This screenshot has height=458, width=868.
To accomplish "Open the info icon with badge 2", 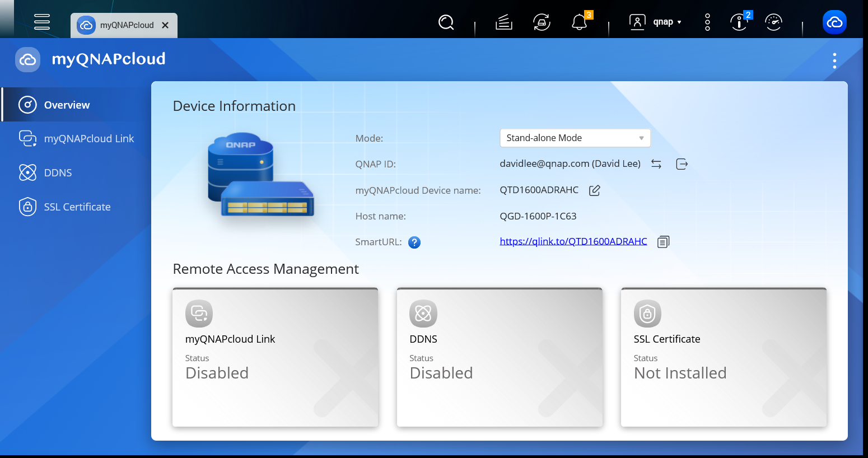I will coord(739,22).
